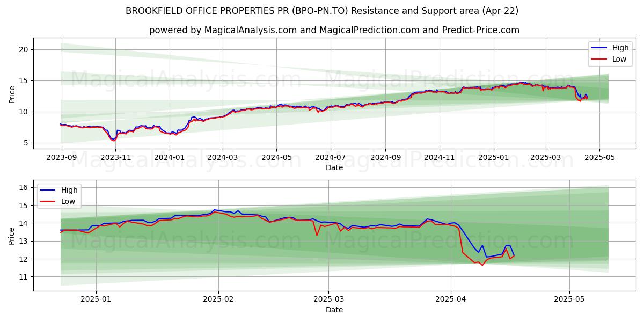This screenshot has height=322, width=644.
Task: Click the top chart '2025-01' date tick
Action: [x=493, y=158]
